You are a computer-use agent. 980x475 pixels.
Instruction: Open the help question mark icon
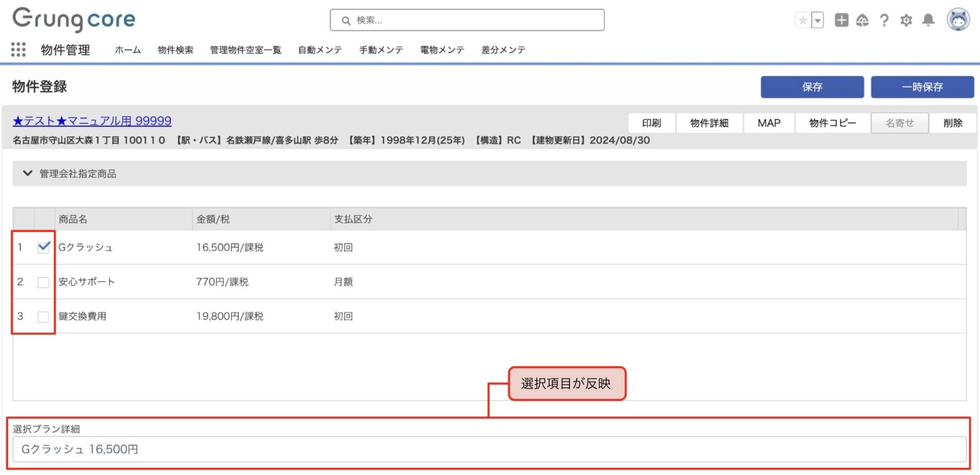884,20
